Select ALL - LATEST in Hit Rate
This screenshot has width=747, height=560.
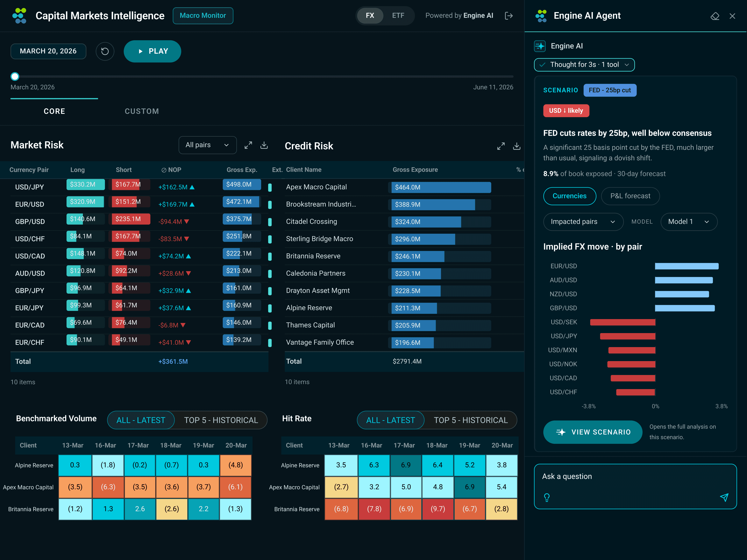coord(390,420)
